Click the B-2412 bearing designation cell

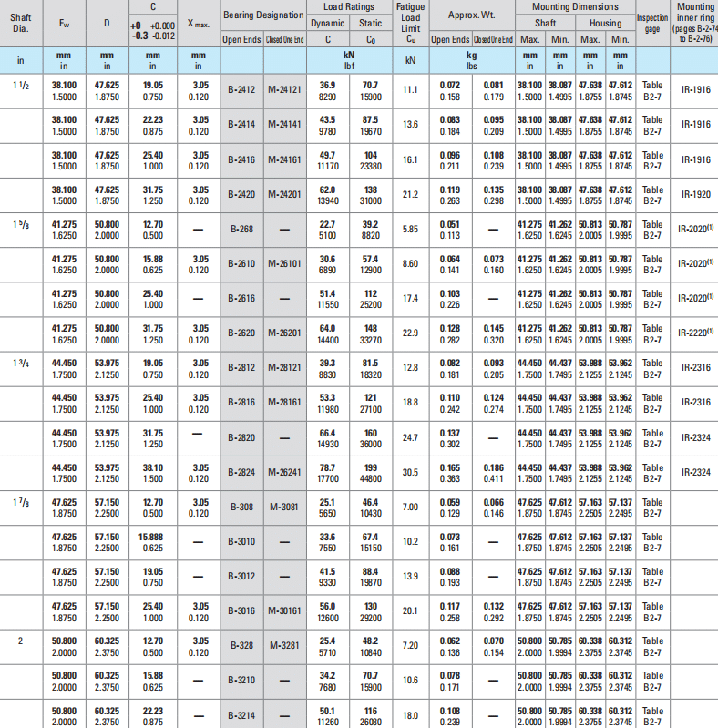tap(241, 89)
